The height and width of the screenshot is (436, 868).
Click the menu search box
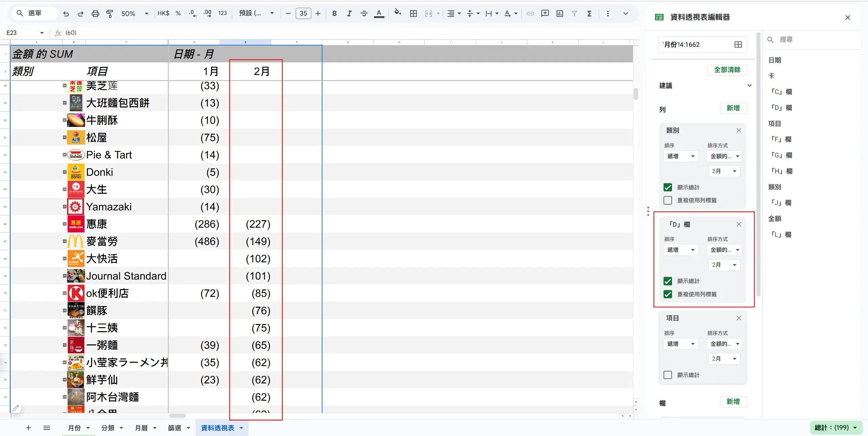(35, 13)
